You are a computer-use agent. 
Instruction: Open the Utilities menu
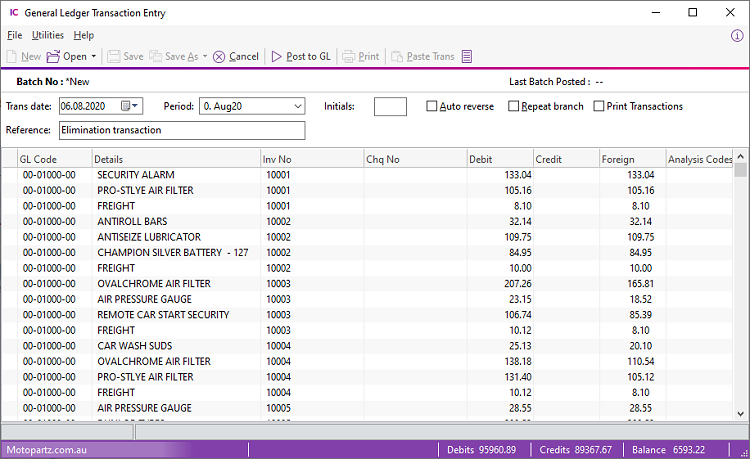click(47, 35)
